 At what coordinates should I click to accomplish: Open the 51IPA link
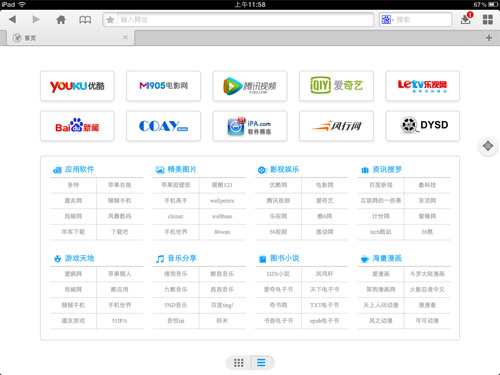[x=120, y=321]
